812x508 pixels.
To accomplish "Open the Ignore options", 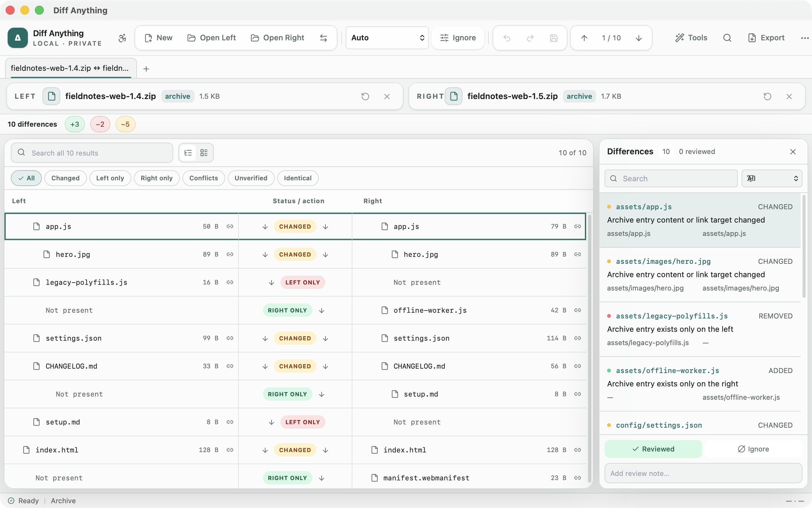I will point(458,38).
